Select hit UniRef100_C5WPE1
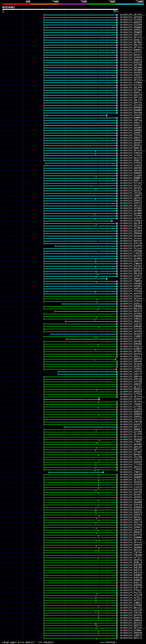 click(131, 281)
